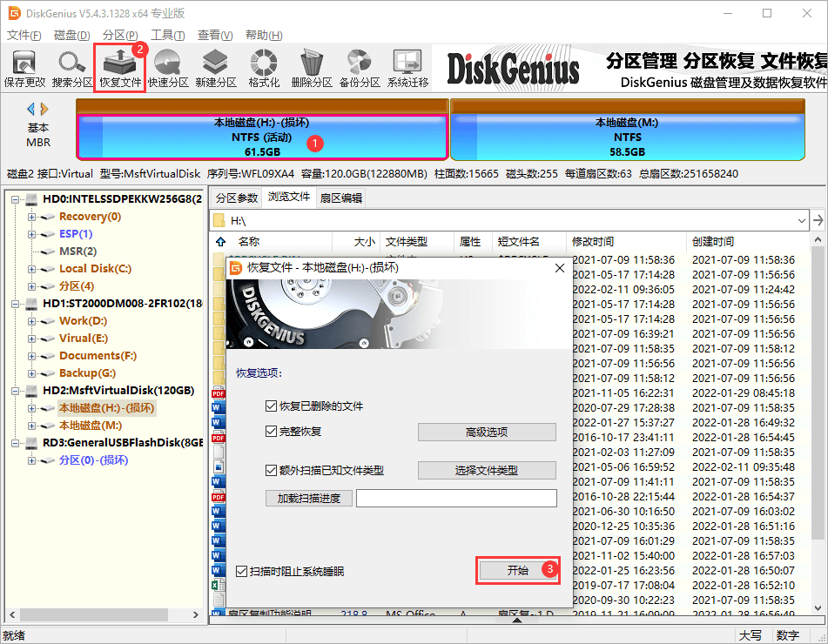Switch to the 扇区编辑 tab

341,198
